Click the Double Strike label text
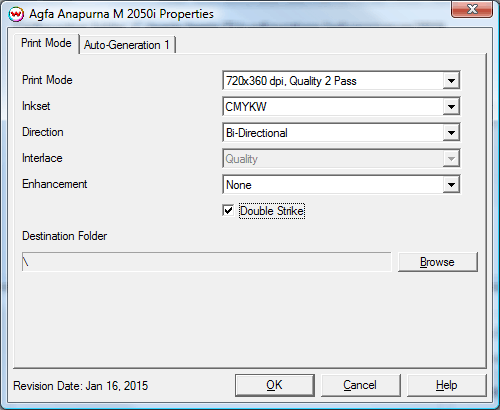 [272, 211]
